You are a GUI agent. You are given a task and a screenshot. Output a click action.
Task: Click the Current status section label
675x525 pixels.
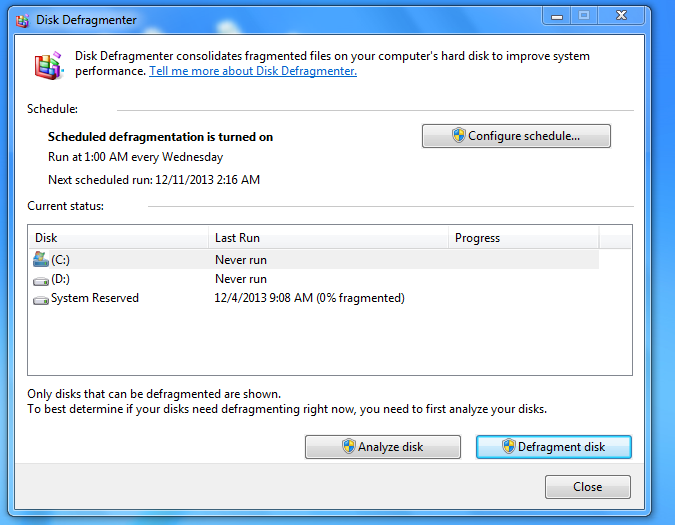tap(65, 206)
